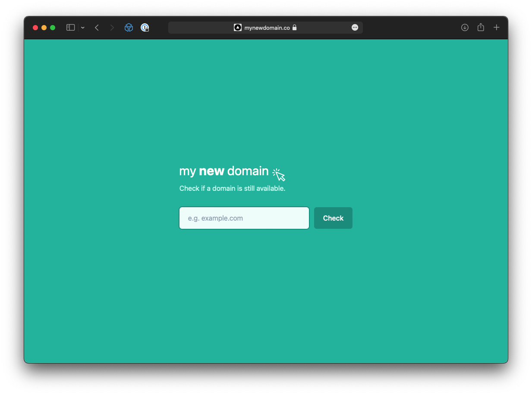
Task: Open the 1Password extension icon
Action: click(x=145, y=28)
